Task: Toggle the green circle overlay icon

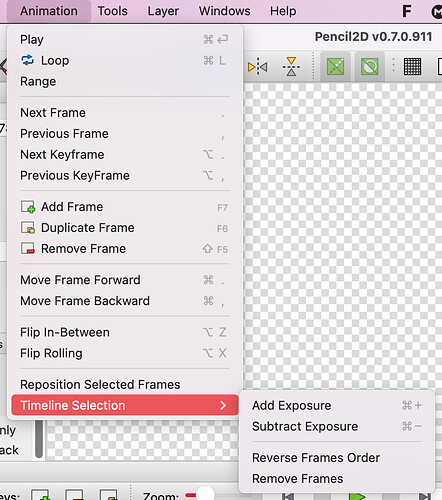Action: coord(369,67)
